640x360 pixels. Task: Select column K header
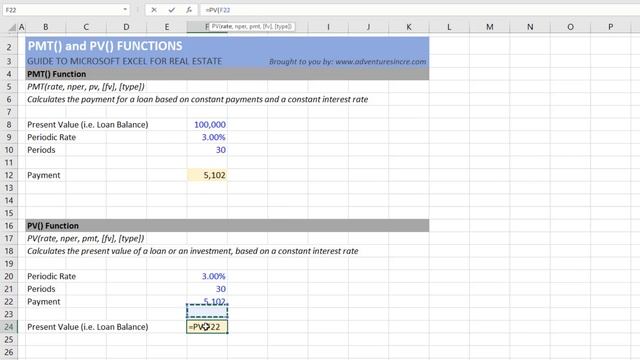(x=409, y=27)
